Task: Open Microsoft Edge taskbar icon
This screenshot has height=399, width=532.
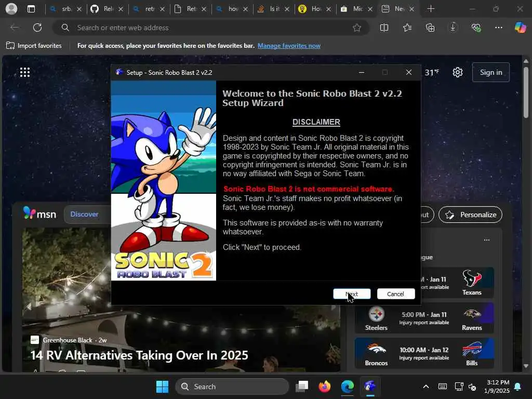Action: tap(348, 387)
